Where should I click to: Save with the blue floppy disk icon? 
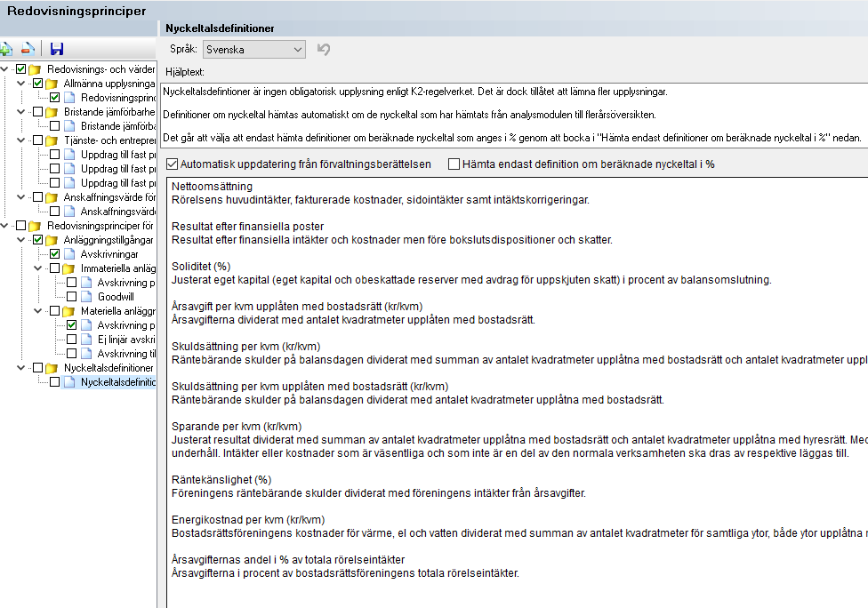coord(56,49)
